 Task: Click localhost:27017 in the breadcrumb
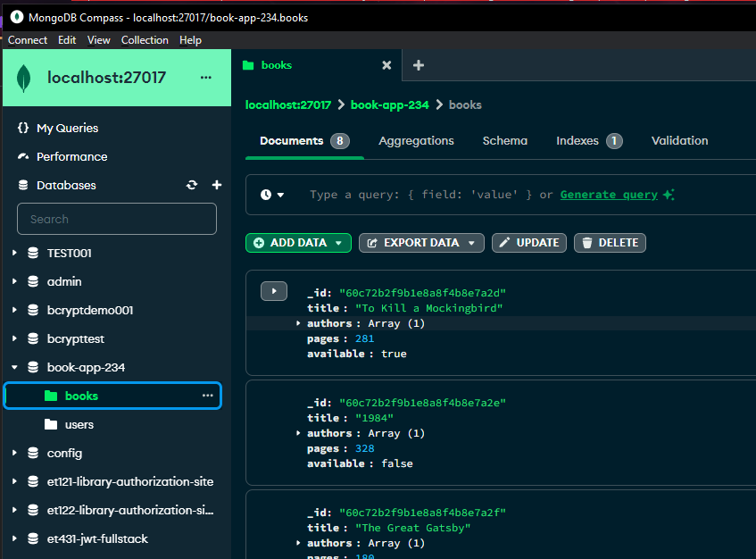tap(287, 105)
